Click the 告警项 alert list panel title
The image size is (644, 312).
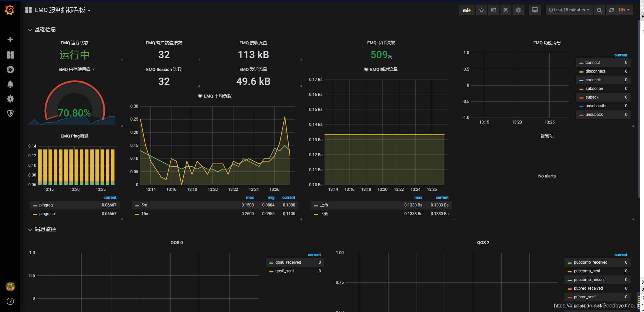pos(547,136)
